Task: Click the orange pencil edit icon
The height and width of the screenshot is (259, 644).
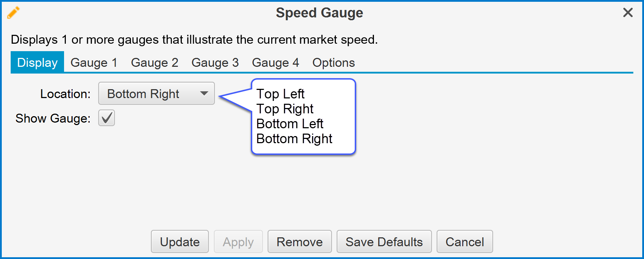Action: click(x=13, y=13)
